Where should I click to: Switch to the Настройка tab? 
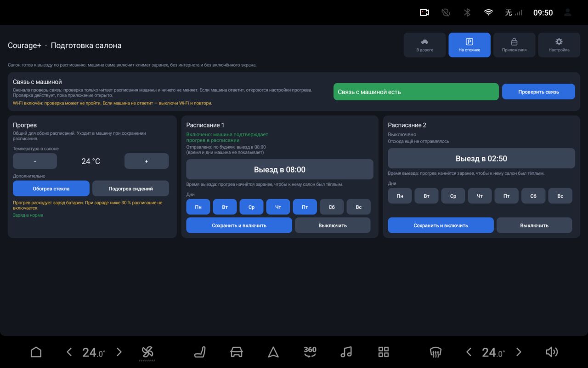coord(559,45)
